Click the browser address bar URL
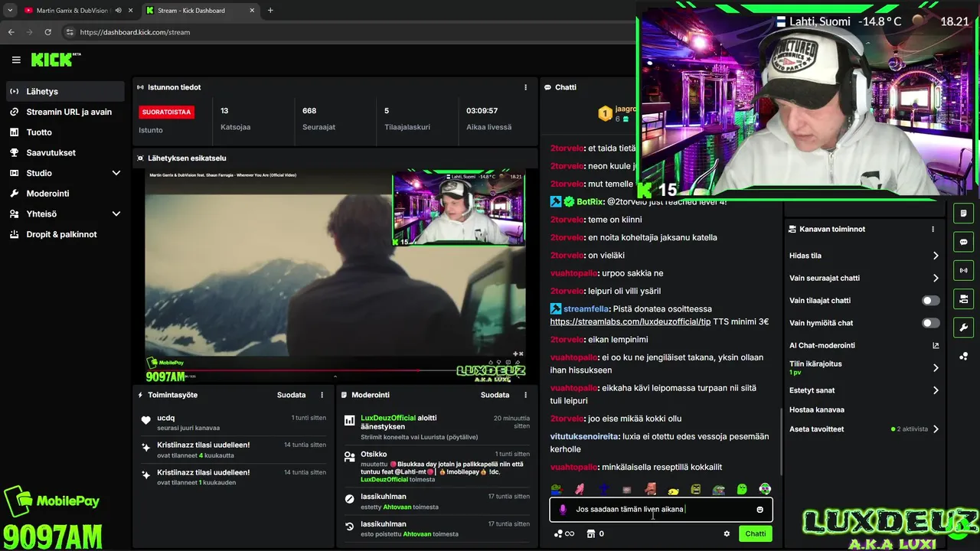This screenshot has width=980, height=551. [x=135, y=32]
